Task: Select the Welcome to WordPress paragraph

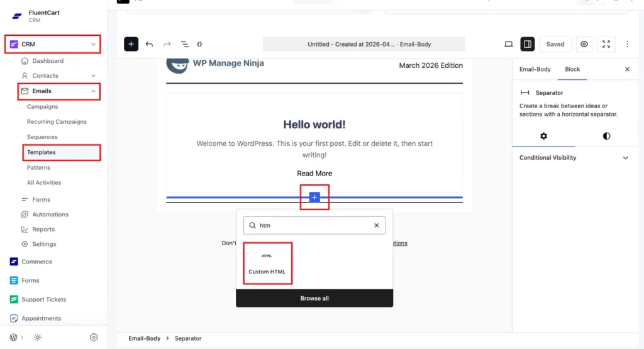Action: pos(314,149)
